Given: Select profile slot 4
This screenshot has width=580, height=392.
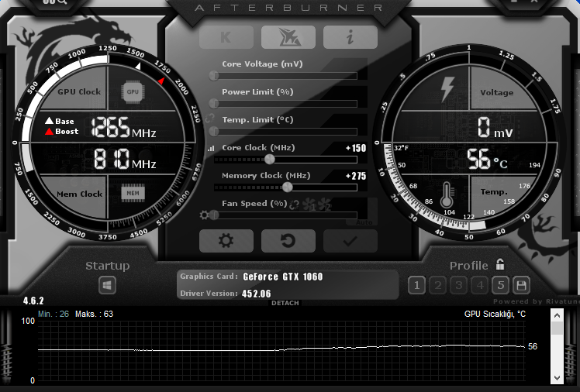Looking at the screenshot, I should [x=480, y=285].
